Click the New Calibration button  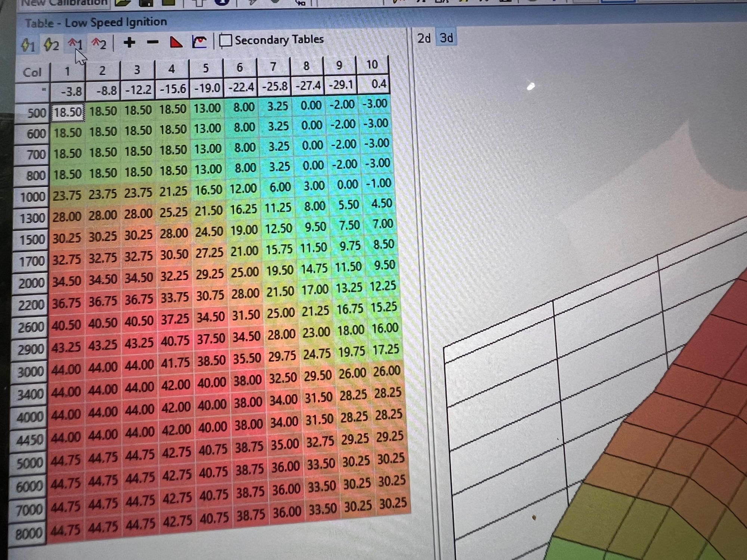click(63, 3)
